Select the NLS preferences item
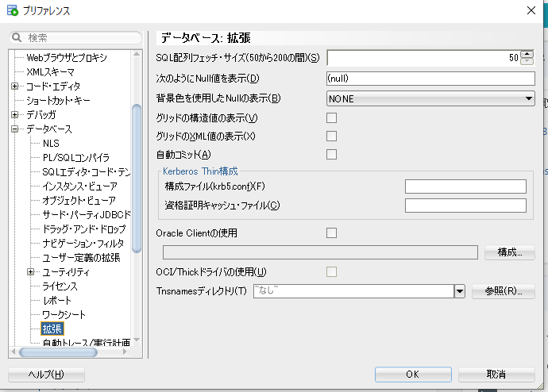 (51, 143)
